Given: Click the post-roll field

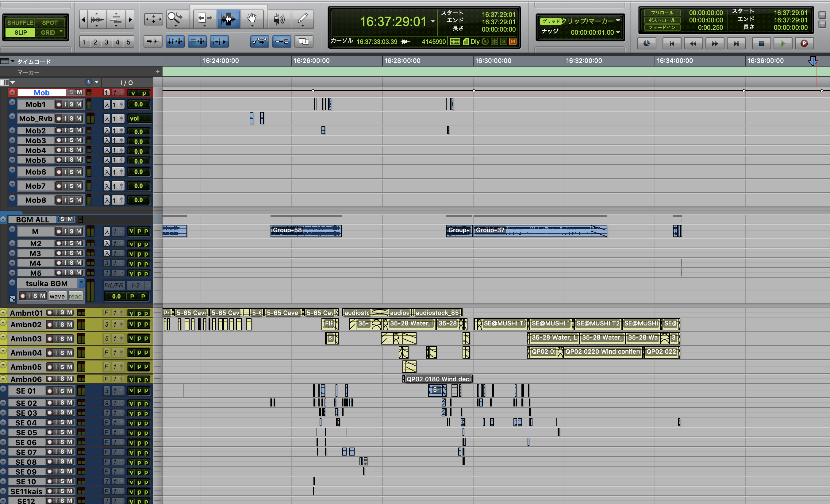Looking at the screenshot, I should 706,20.
